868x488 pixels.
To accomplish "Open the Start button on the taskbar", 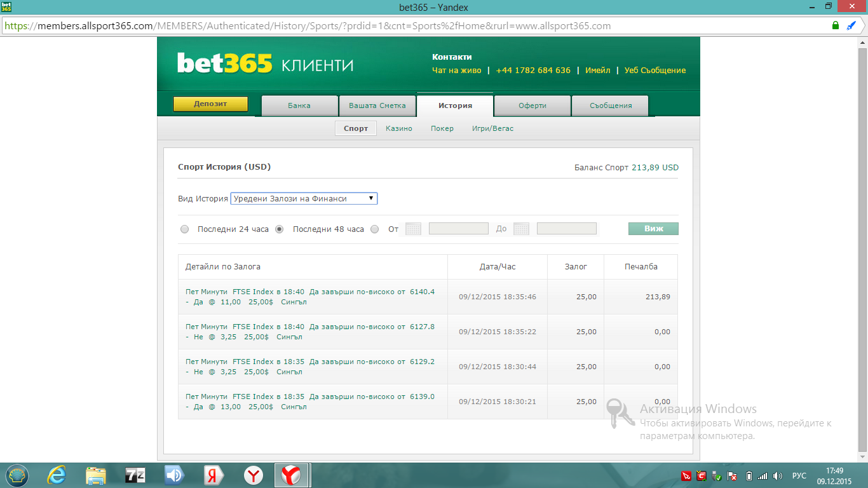I will click(17, 475).
